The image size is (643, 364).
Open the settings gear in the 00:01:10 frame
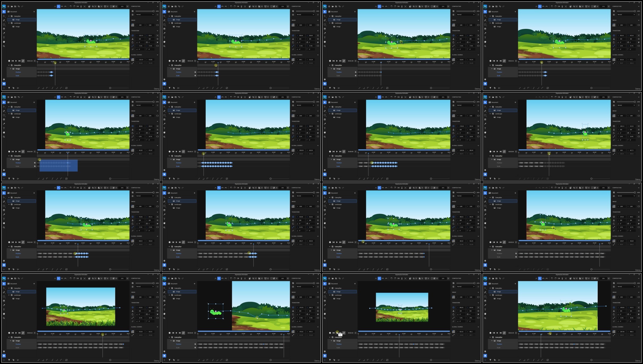4,79
